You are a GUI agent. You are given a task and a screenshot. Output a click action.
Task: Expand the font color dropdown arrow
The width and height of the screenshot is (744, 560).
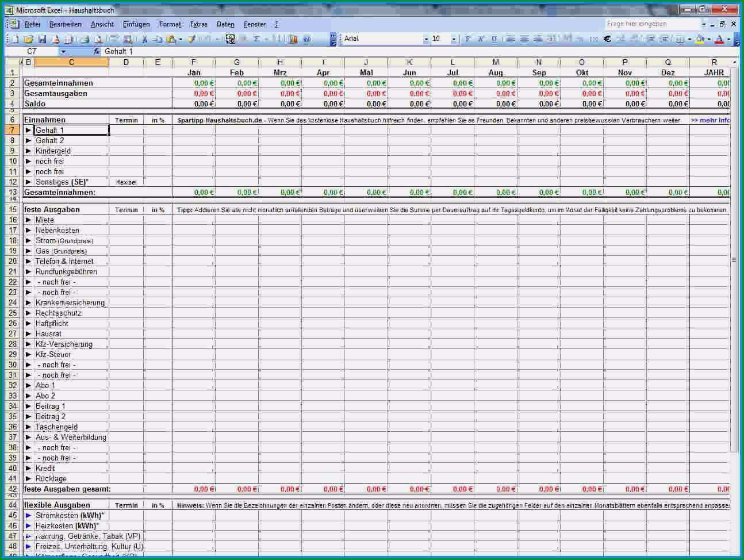click(x=728, y=39)
